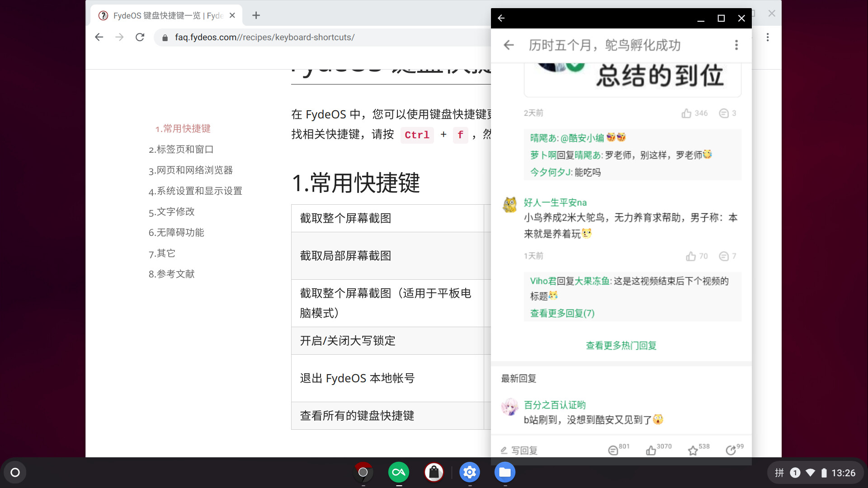Open Files app from the shelf
Image resolution: width=868 pixels, height=488 pixels.
point(505,473)
